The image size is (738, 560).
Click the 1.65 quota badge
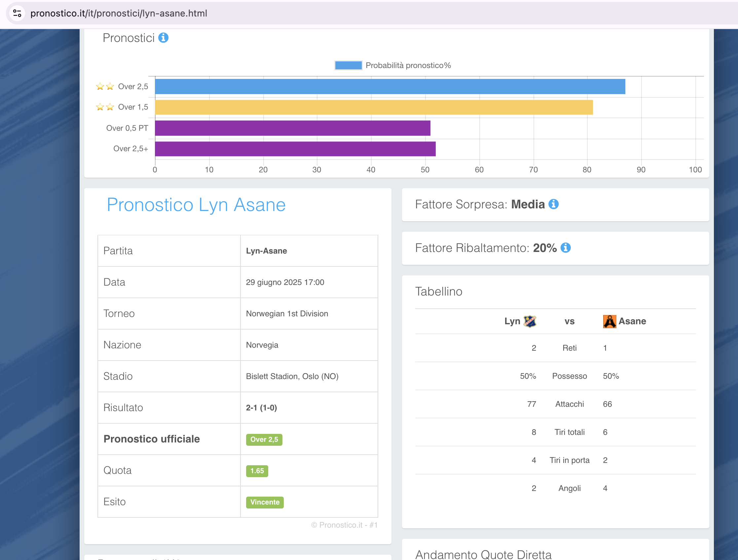(257, 471)
